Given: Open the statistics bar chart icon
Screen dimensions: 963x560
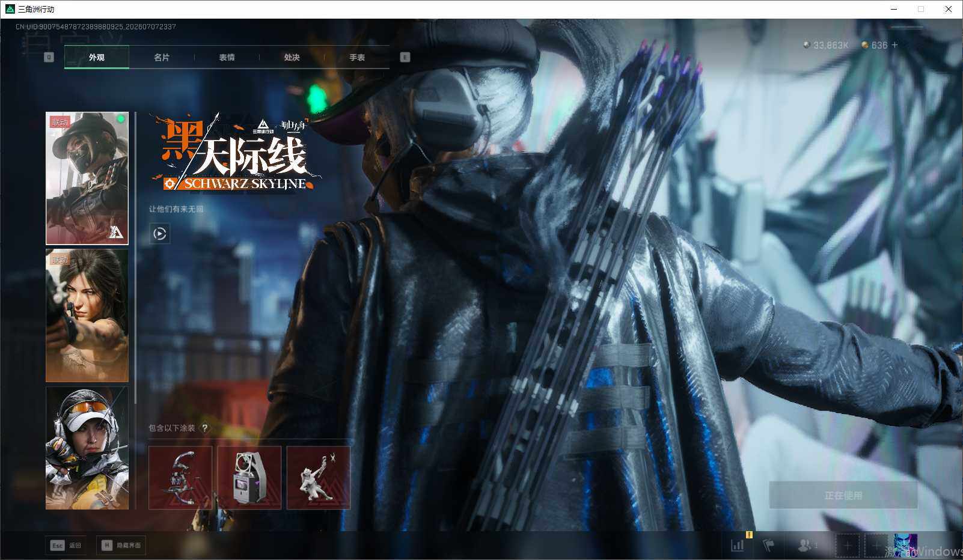Looking at the screenshot, I should (x=738, y=545).
